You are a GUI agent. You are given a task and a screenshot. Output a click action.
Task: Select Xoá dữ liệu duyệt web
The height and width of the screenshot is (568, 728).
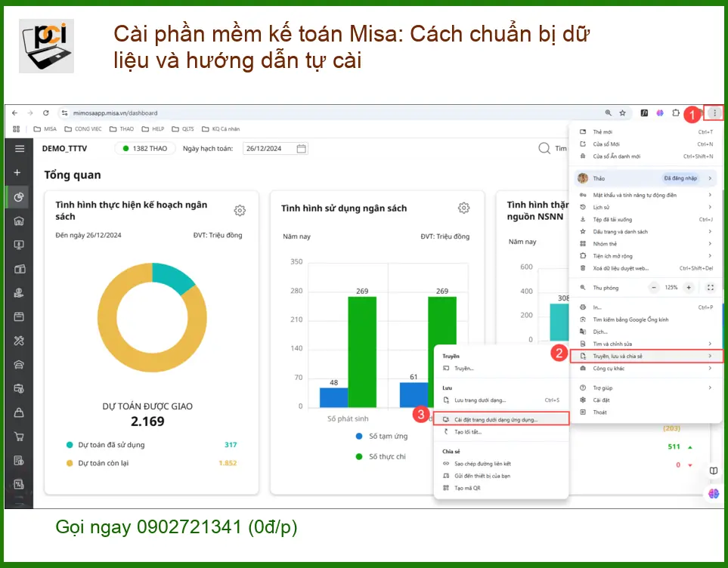(646, 267)
